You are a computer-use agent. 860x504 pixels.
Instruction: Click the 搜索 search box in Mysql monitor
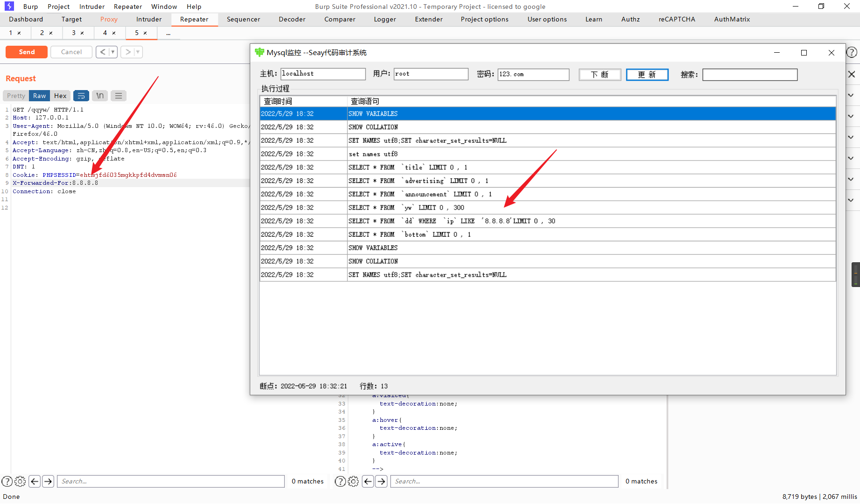(x=750, y=75)
